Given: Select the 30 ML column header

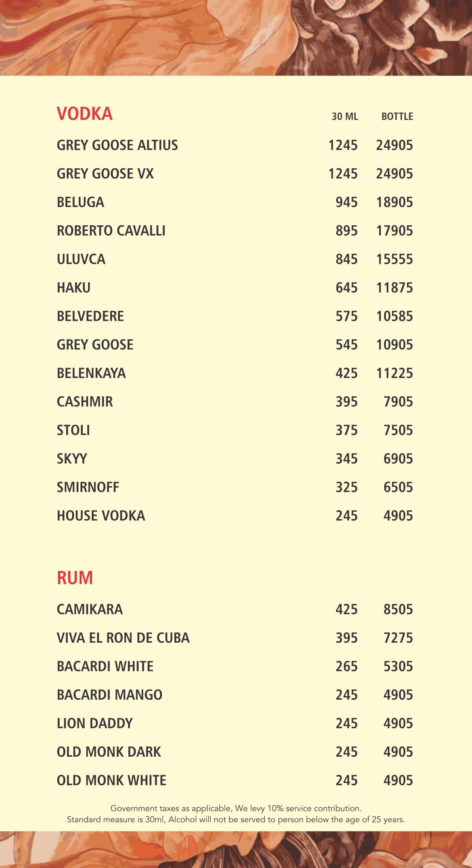Looking at the screenshot, I should 345,116.
